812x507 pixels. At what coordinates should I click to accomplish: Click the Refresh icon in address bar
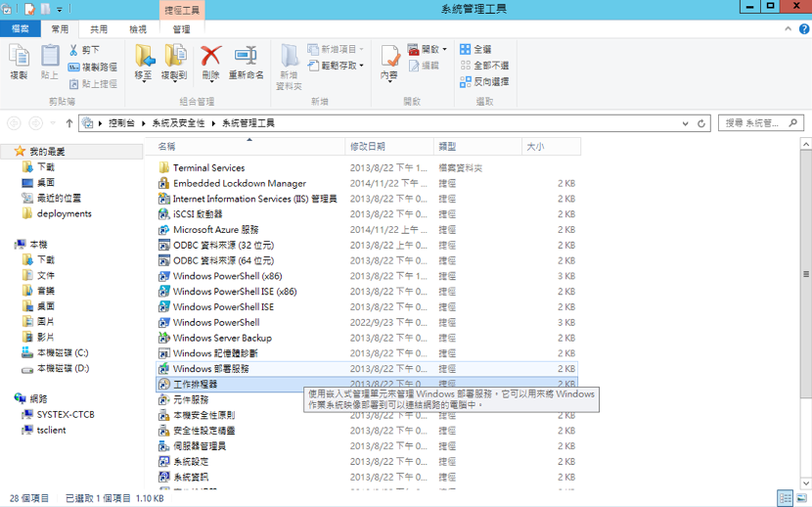click(701, 123)
